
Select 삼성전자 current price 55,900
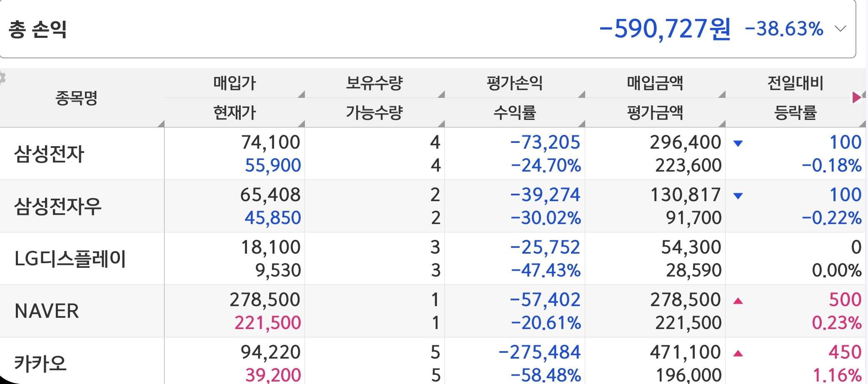tap(273, 165)
